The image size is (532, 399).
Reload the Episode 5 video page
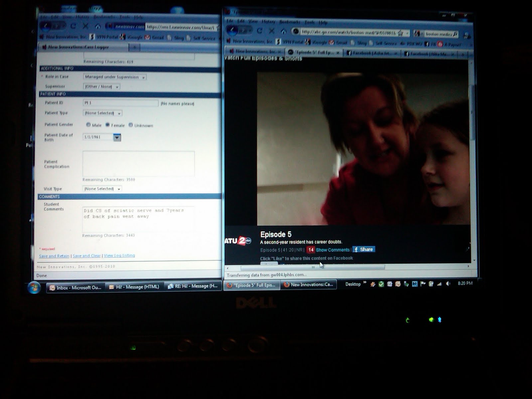coord(260,31)
